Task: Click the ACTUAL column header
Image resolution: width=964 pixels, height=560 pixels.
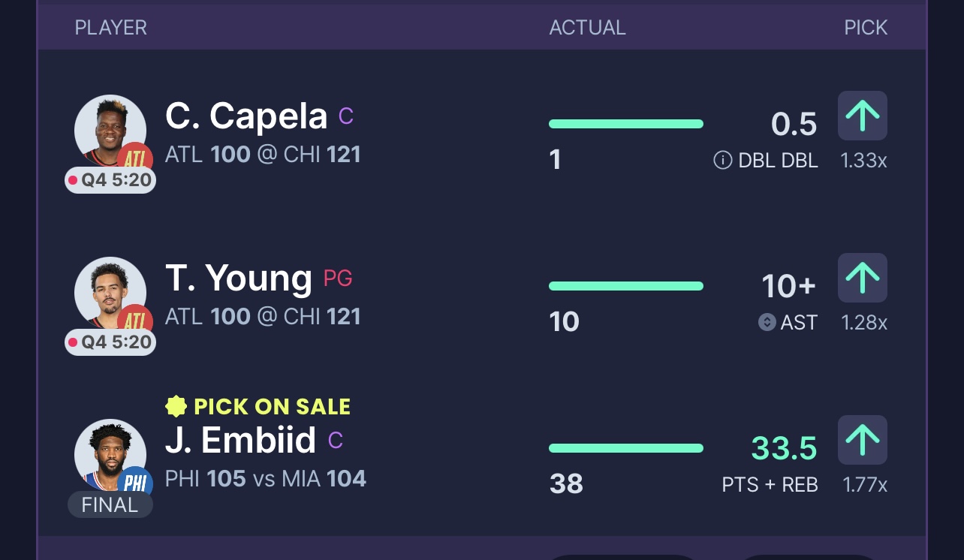Action: [587, 28]
